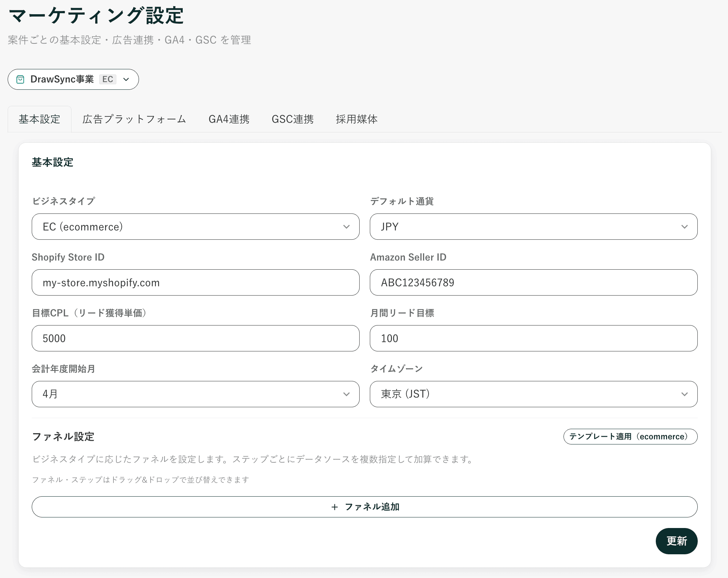Apply the ecommerce funnel template
The width and height of the screenshot is (728, 578).
[630, 436]
